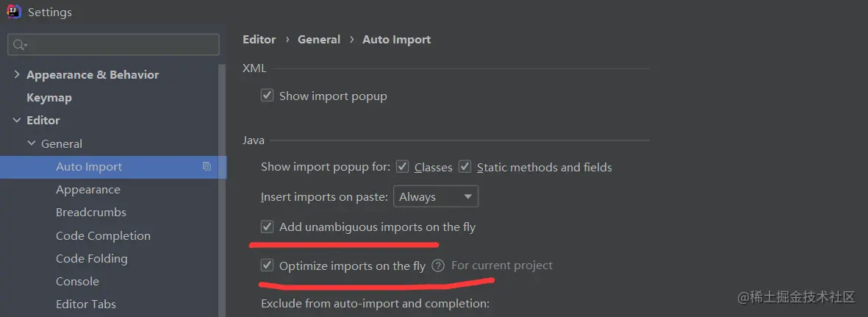The image size is (868, 317).
Task: Click the search magnifier icon
Action: click(x=19, y=45)
